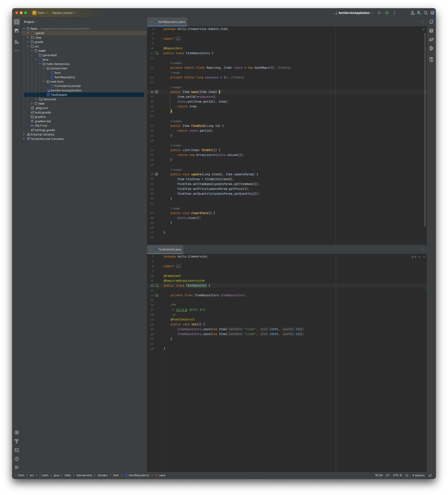
Task: Open the Database tool window
Action: point(431,31)
